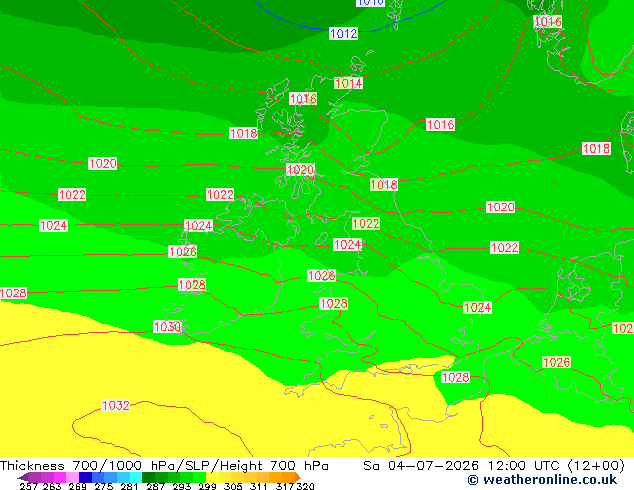The width and height of the screenshot is (634, 490).
Task: Click the 1028 label at the left map edge
Action: point(13,293)
